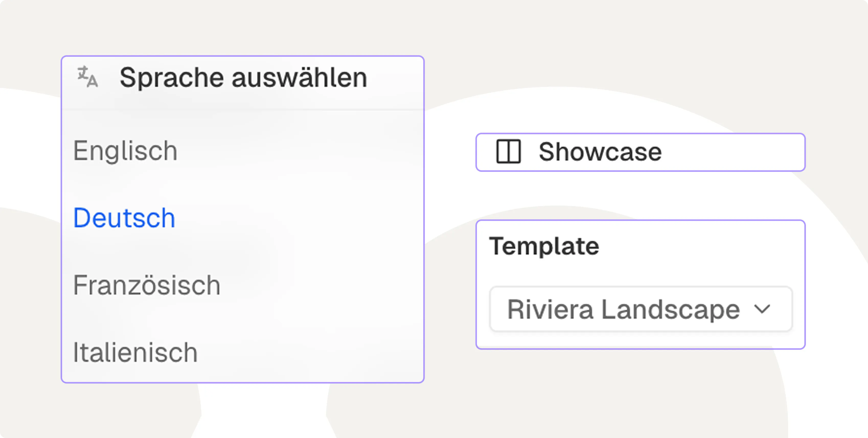Pick Französisch in the language menu
Image resolution: width=868 pixels, height=438 pixels.
(147, 285)
